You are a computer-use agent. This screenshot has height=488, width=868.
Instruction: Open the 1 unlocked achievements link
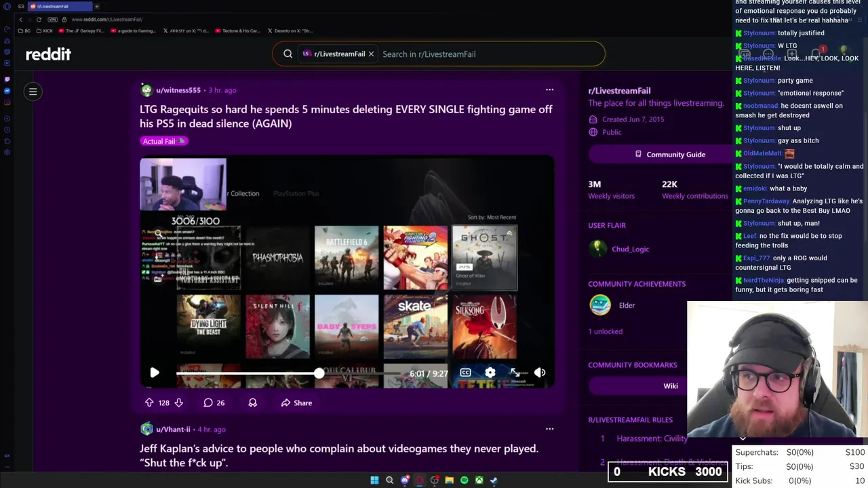pyautogui.click(x=605, y=331)
